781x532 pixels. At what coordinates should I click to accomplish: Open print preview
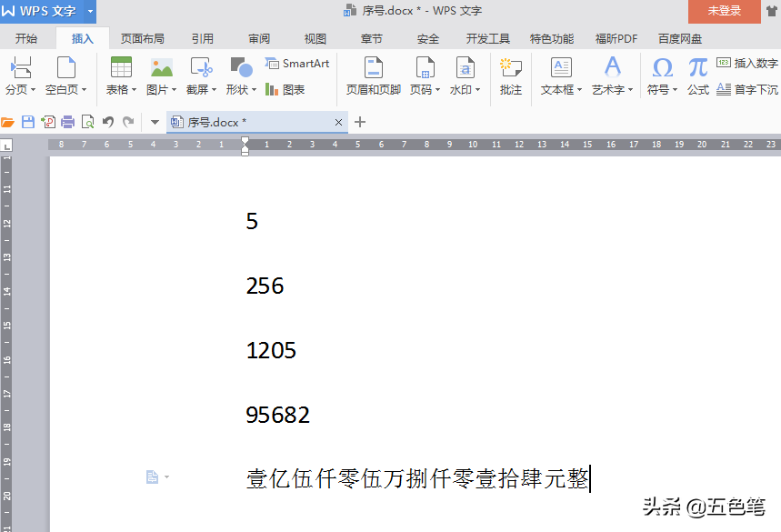point(87,122)
